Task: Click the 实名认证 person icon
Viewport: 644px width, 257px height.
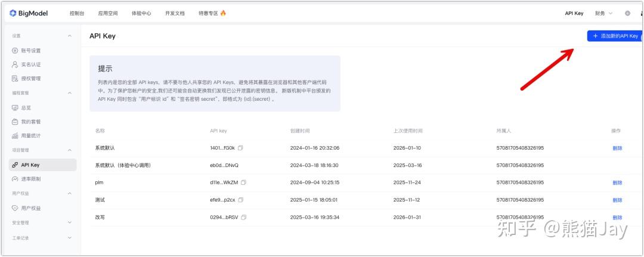Action: [x=15, y=64]
